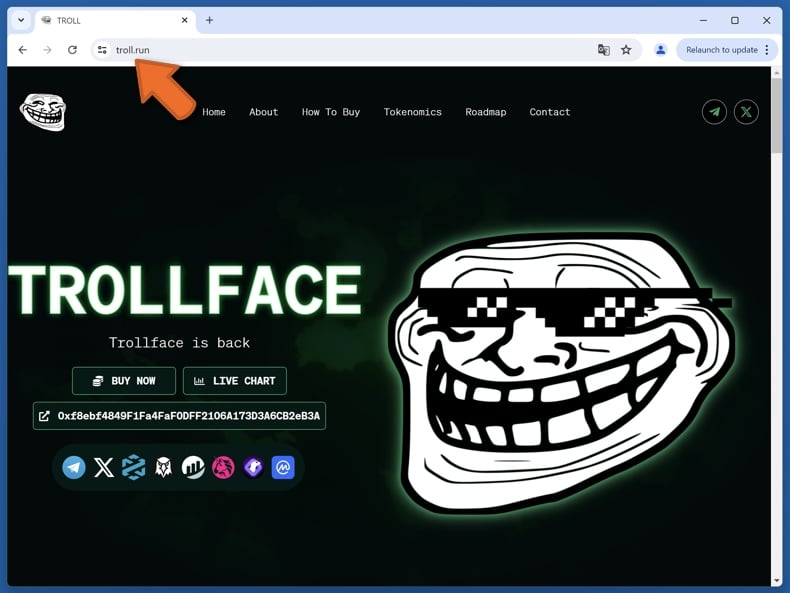
Task: Open the blue Telegram social icon
Action: click(x=74, y=467)
